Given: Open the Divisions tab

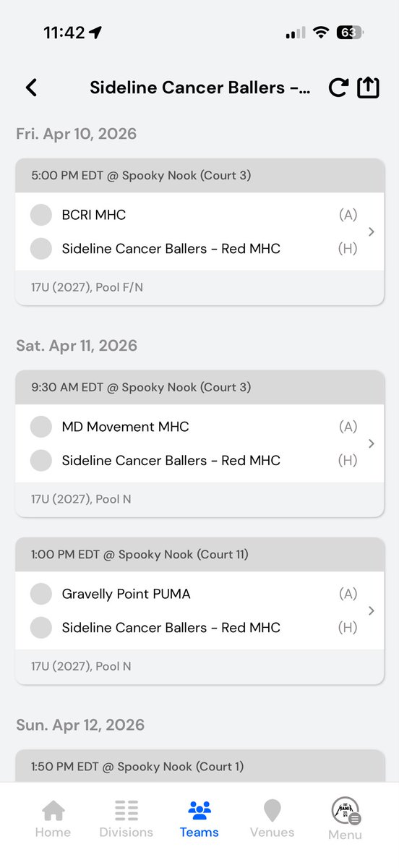Looking at the screenshot, I should (x=126, y=820).
